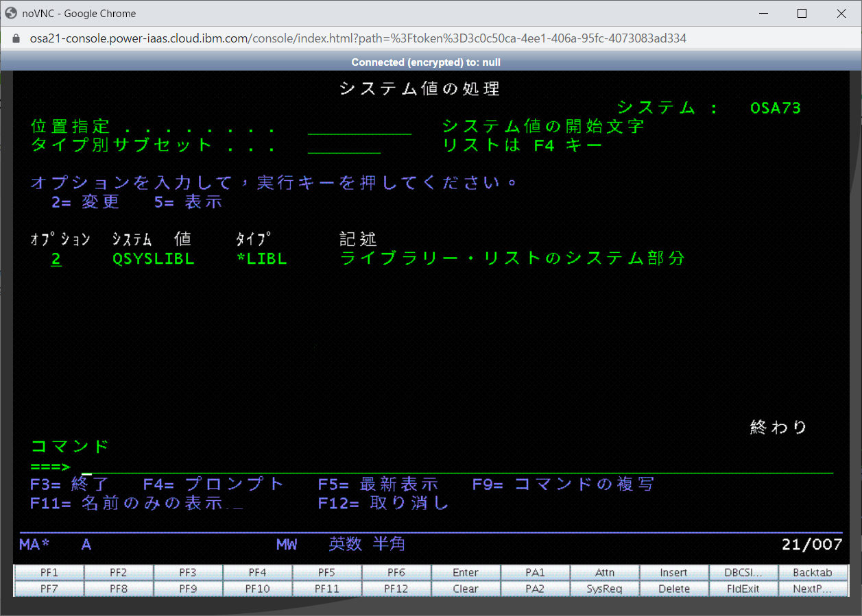862x616 pixels.
Task: Click the F12= 取り消し label
Action: tap(383, 503)
